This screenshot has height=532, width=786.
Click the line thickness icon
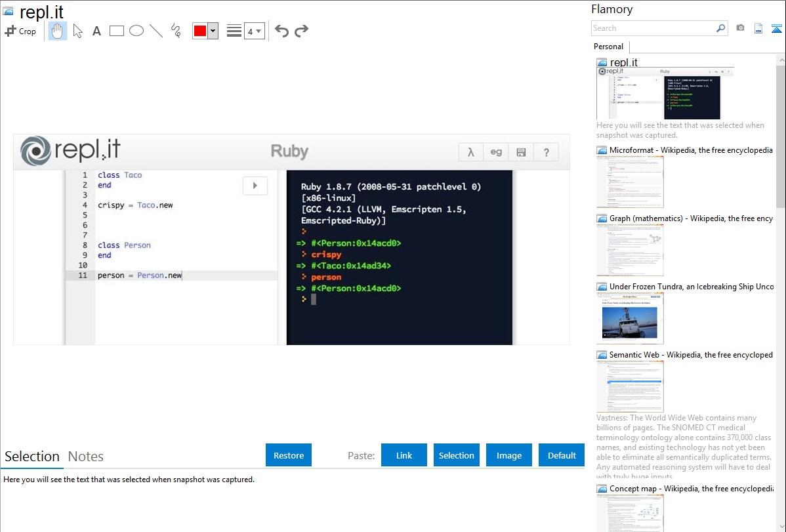(234, 31)
